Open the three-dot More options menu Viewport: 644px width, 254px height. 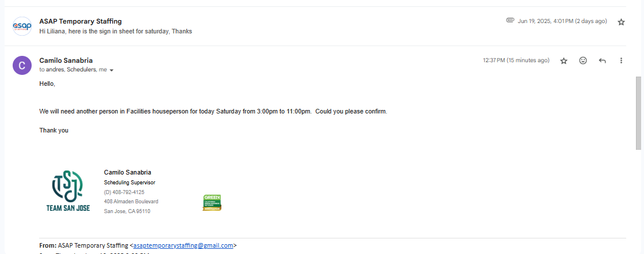[x=621, y=60]
